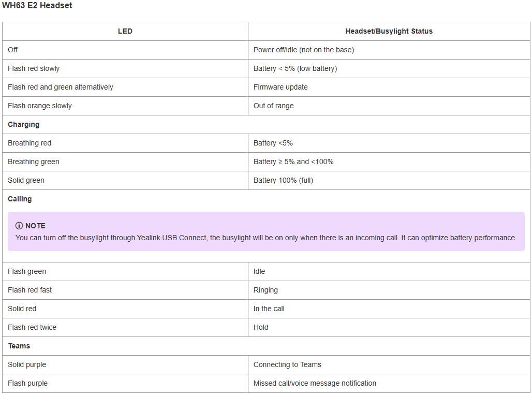
Task: Click the Battery 100% (full) cell
Action: click(x=283, y=180)
